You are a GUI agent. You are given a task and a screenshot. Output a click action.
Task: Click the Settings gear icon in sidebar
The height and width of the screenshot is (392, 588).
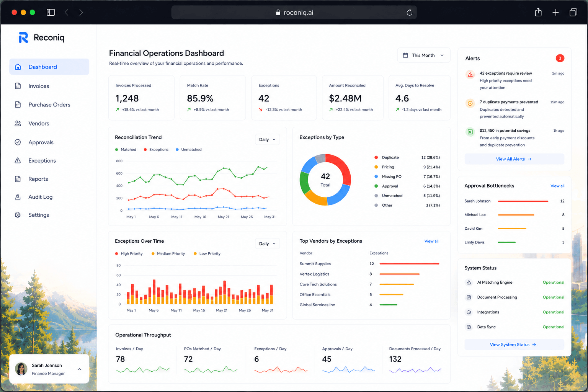point(18,215)
